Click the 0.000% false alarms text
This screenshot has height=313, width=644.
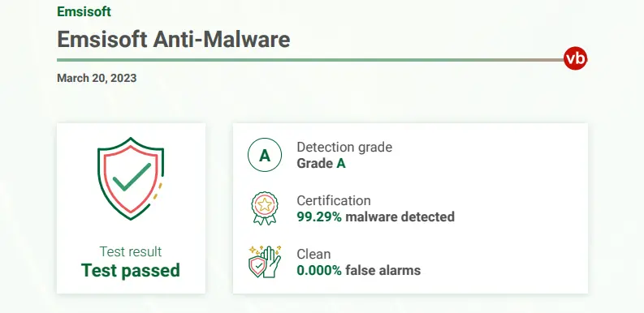[359, 270]
